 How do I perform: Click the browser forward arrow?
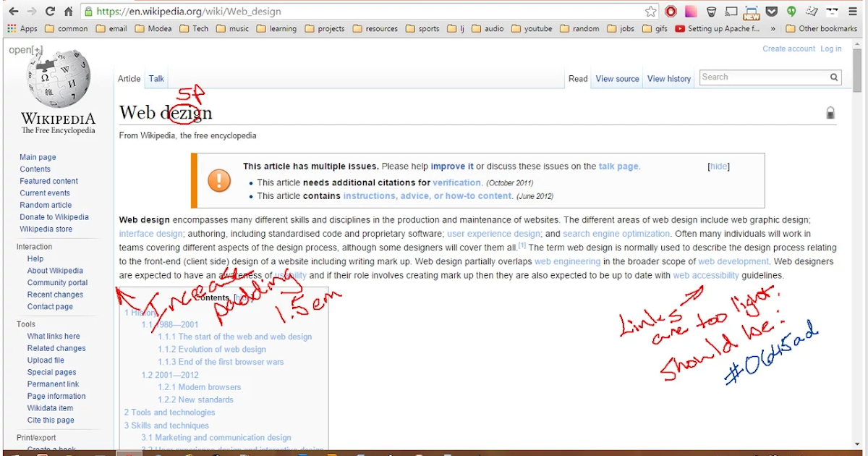(x=32, y=11)
